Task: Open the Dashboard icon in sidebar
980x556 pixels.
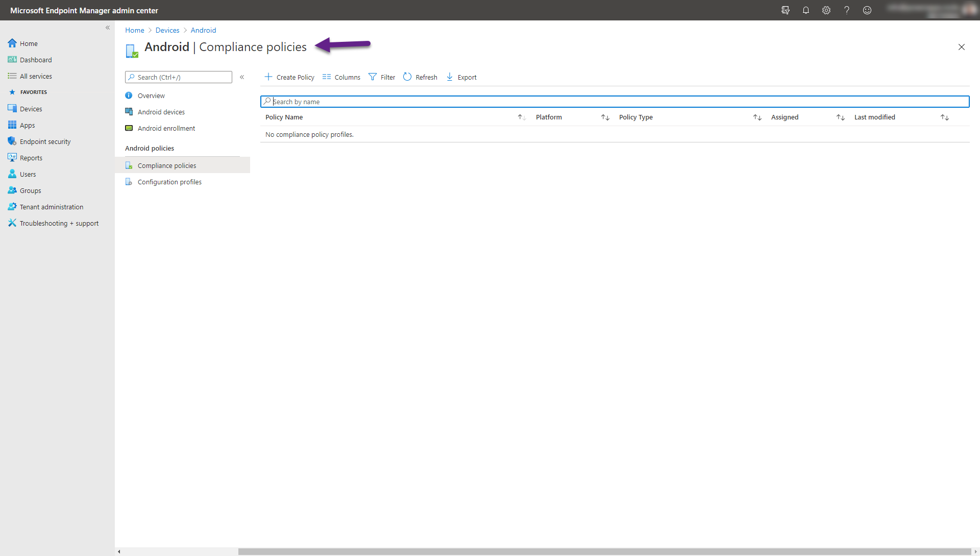Action: (x=12, y=60)
